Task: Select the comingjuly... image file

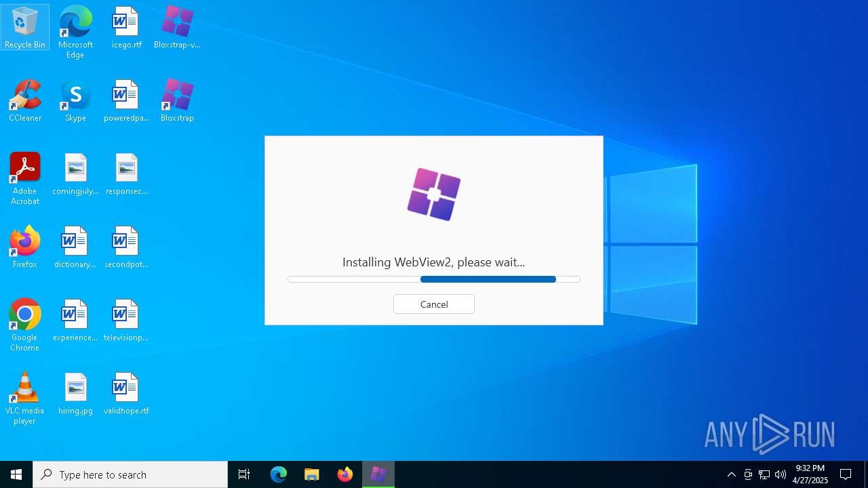Action: coord(75,174)
